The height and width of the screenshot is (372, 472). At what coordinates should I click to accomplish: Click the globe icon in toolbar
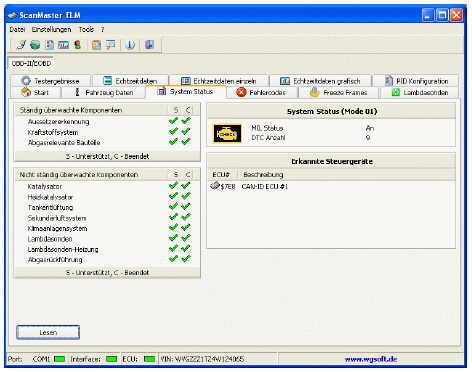35,45
